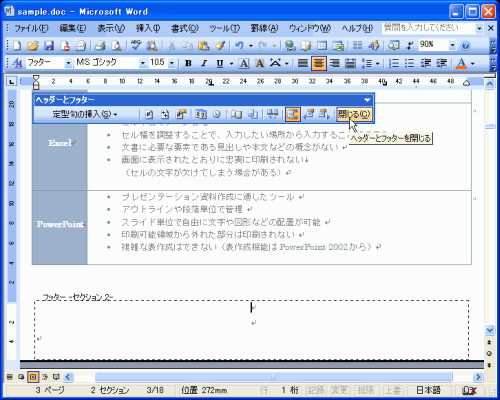Click 閉じる(C) to close header and footer
Screen dimensions: 500x400
click(x=354, y=114)
